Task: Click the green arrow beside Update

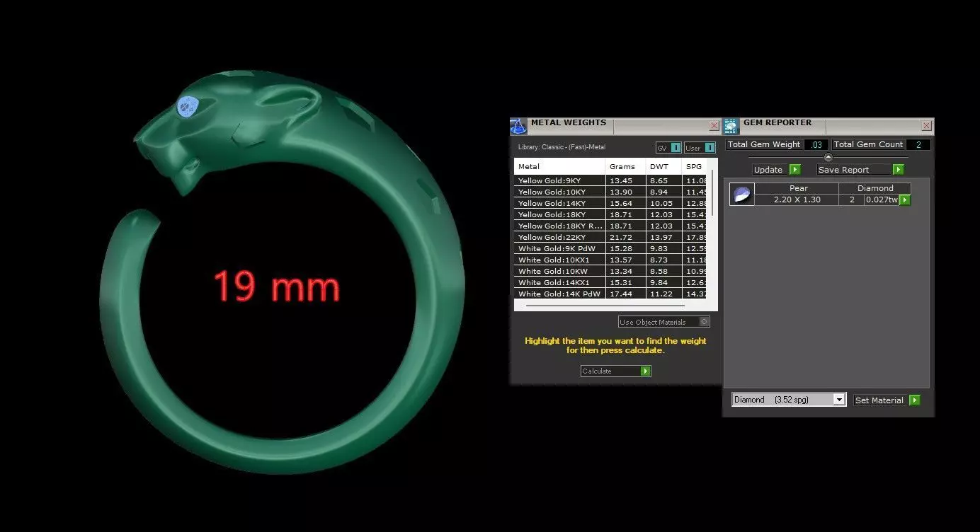Action: pos(794,170)
